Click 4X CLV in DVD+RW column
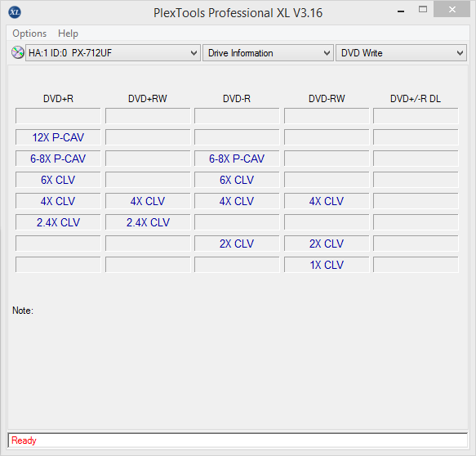Screen dimensions: 476x456 point(148,201)
